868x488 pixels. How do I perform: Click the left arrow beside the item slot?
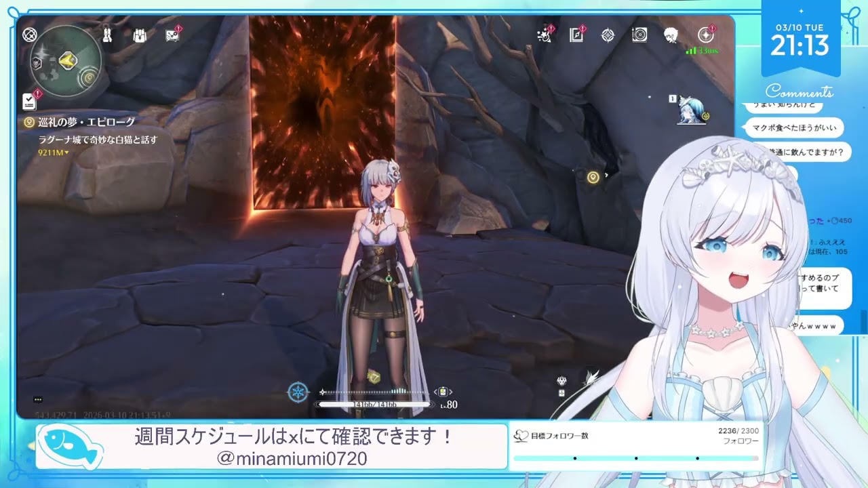pos(435,392)
